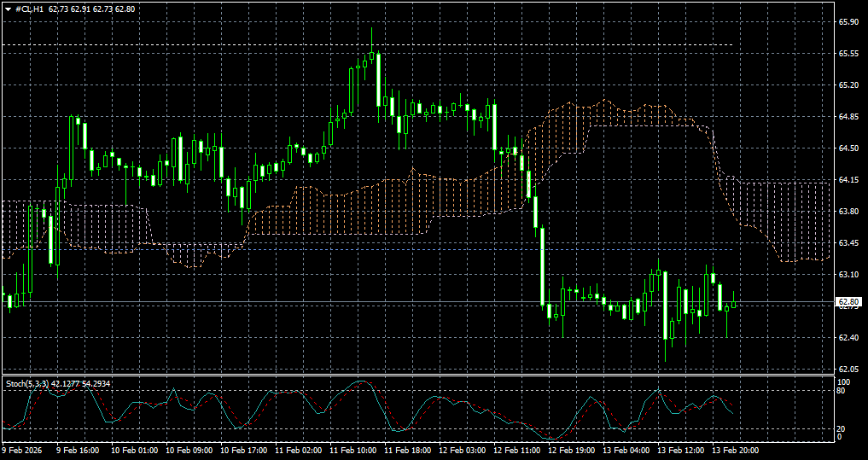
Task: Click the 62.40 price axis label
Action: tap(848, 338)
